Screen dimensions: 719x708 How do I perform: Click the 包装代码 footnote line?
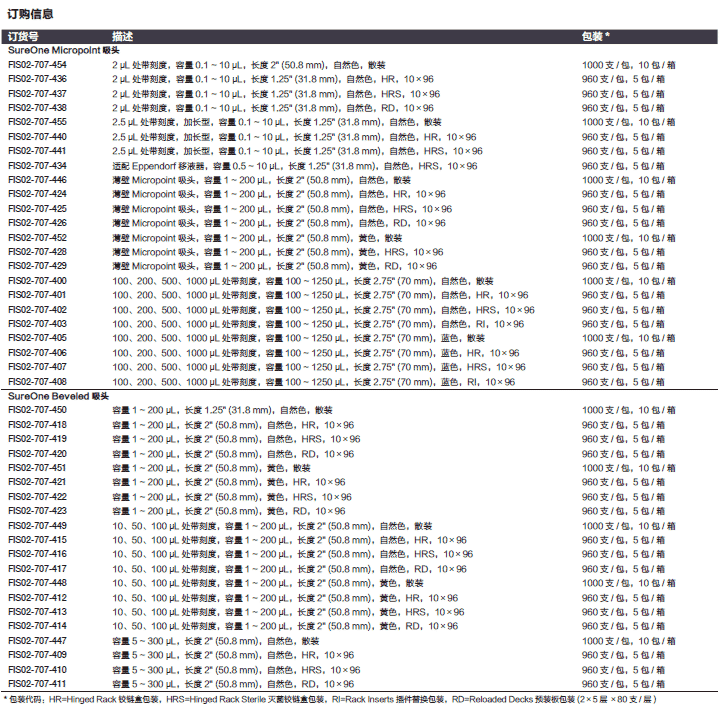coord(331,700)
